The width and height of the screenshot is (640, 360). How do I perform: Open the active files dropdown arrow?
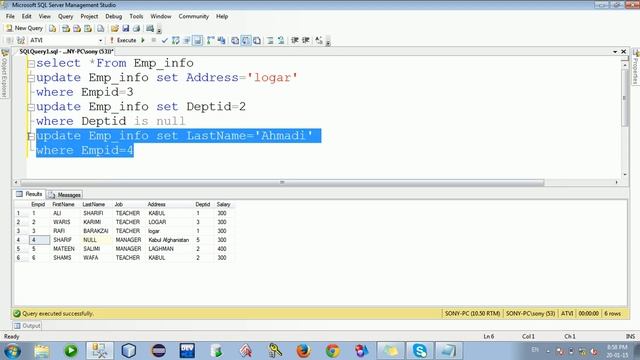615,52
